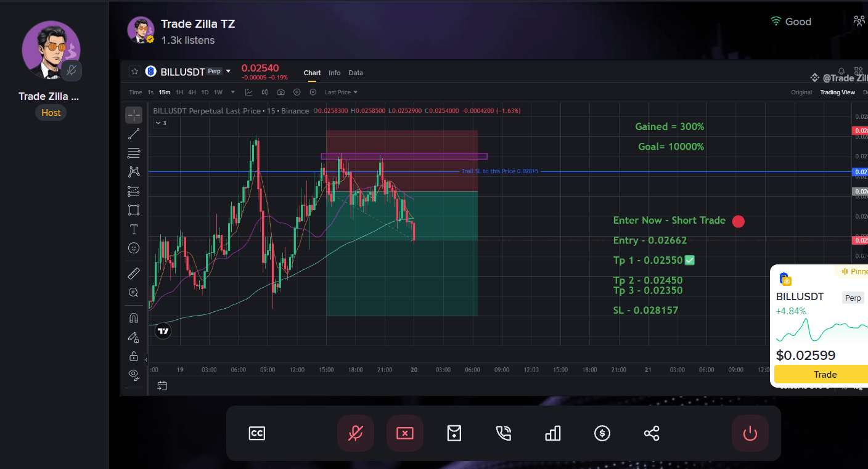The height and width of the screenshot is (469, 868).
Task: Select the crosshair cursor tool
Action: (134, 115)
